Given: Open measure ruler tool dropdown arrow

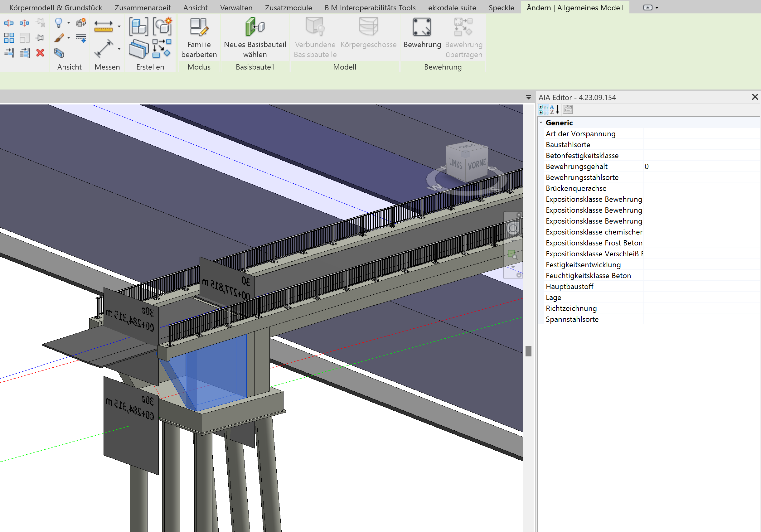Looking at the screenshot, I should (x=119, y=27).
